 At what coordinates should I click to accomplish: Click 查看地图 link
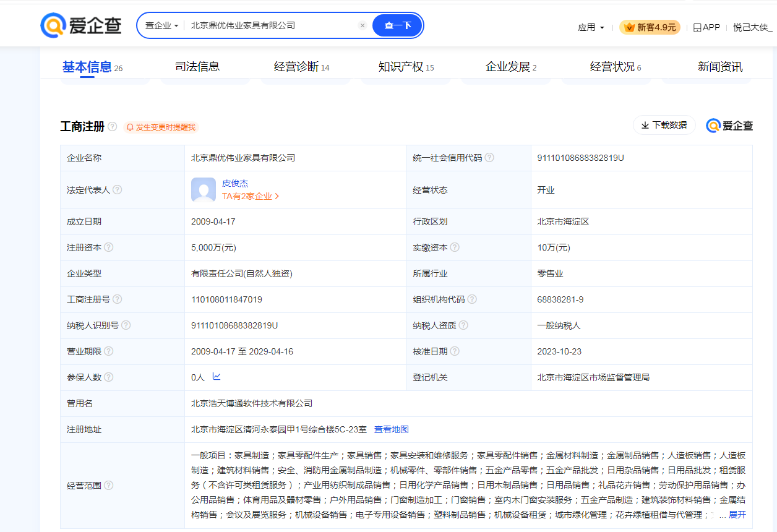click(x=392, y=429)
